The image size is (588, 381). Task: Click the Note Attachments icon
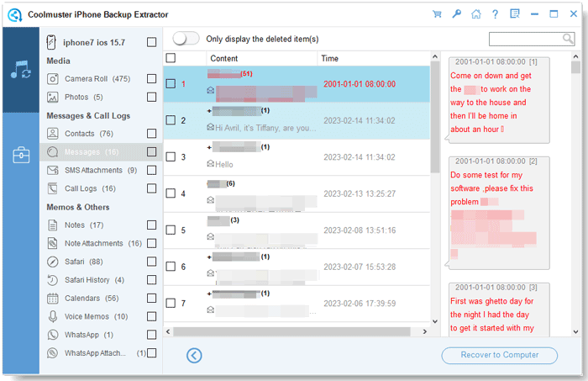pyautogui.click(x=53, y=243)
